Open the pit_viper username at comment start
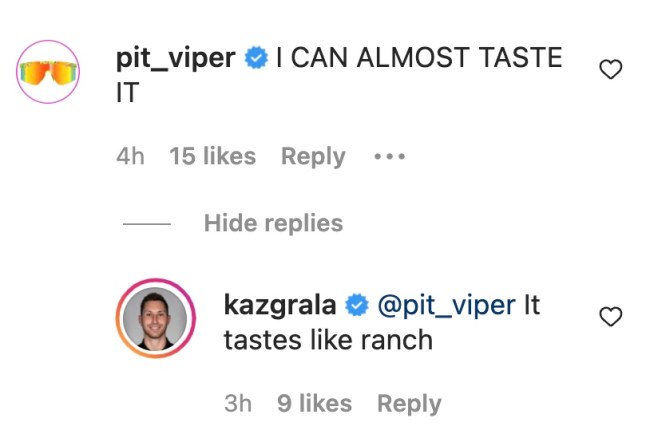 [x=176, y=58]
